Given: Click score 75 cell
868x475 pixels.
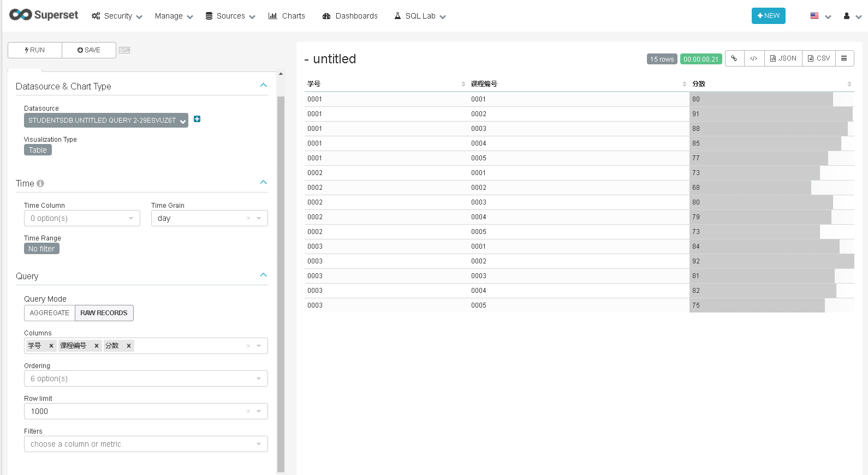Looking at the screenshot, I should [x=772, y=305].
